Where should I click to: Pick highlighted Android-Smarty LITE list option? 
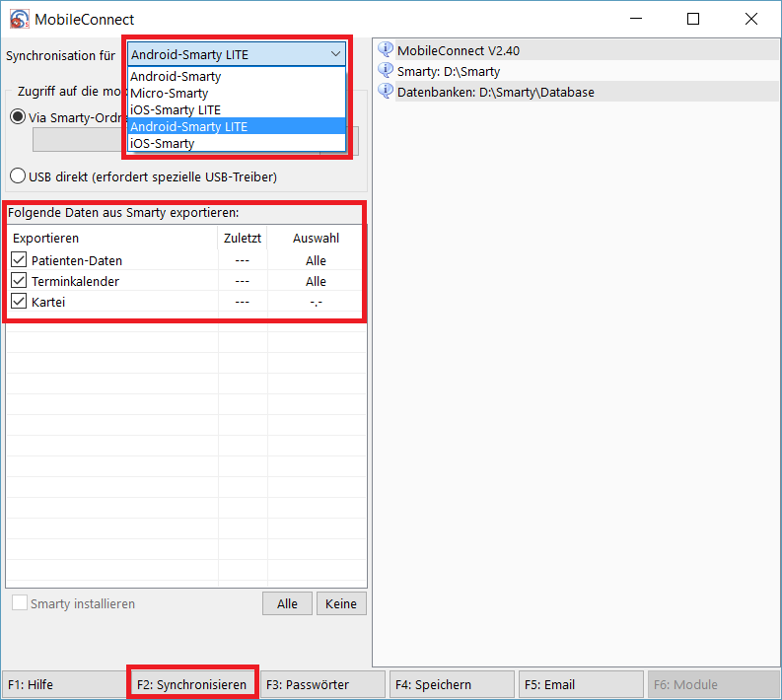[x=237, y=126]
